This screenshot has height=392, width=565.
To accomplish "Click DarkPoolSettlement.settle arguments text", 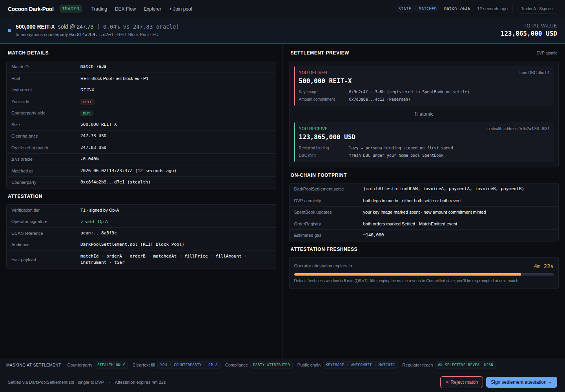I will pos(443,189).
